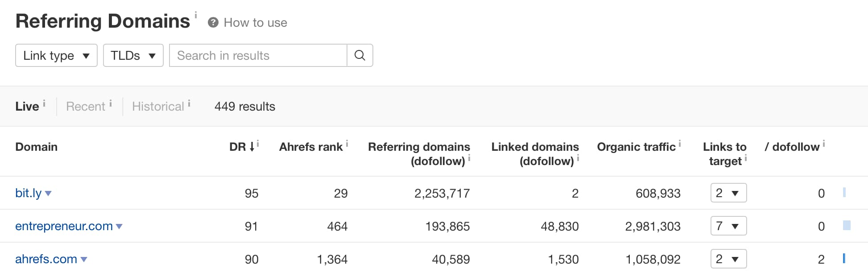
Task: Click info icon beside Organic traffic header
Action: click(x=680, y=143)
